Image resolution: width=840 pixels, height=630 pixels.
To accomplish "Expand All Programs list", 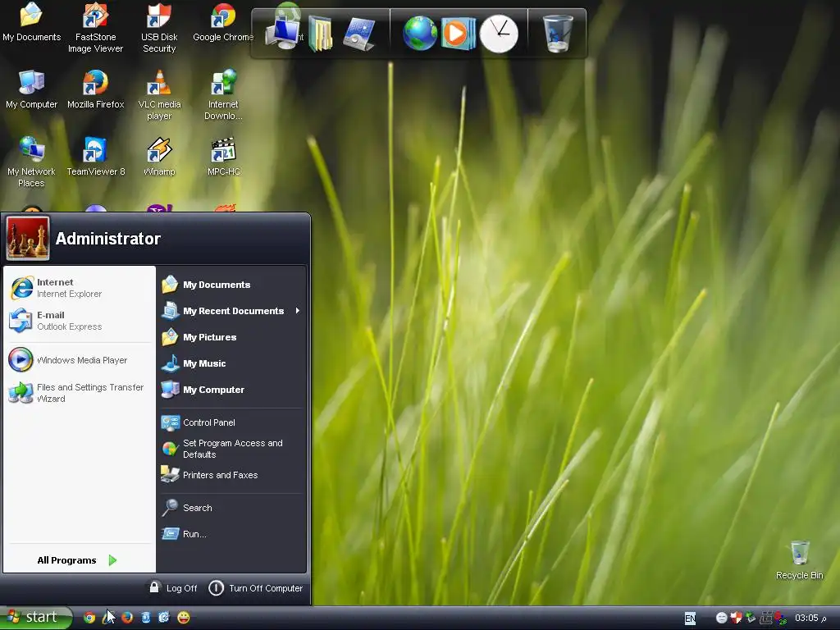I will coord(76,559).
